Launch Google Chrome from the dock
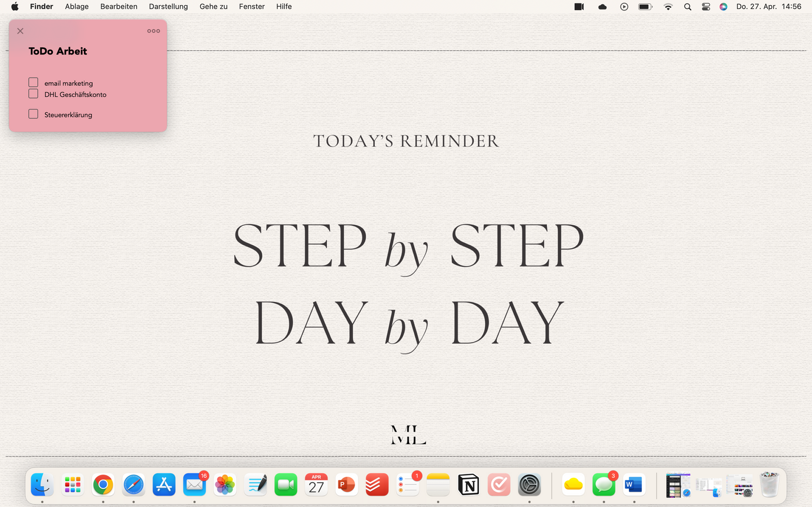The height and width of the screenshot is (507, 812). (x=103, y=485)
